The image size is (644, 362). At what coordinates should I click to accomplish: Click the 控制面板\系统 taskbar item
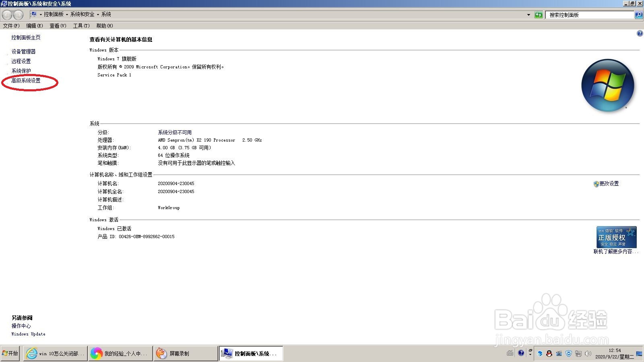251,354
